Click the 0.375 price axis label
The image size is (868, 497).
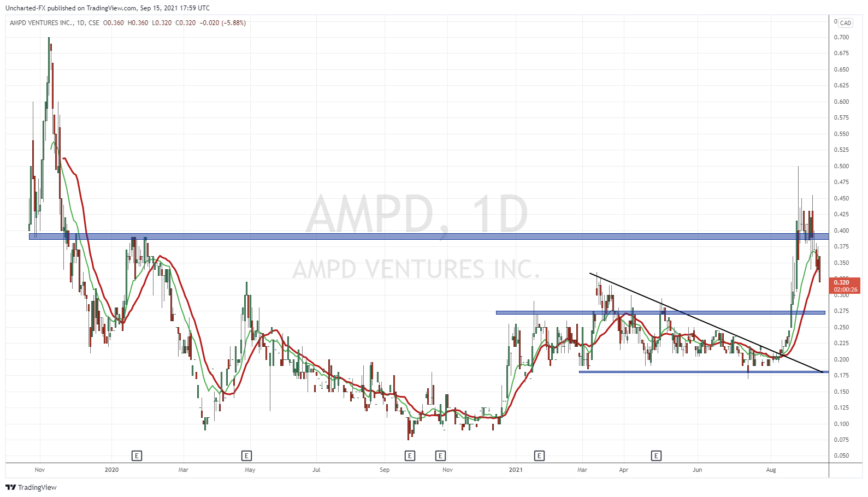[841, 246]
